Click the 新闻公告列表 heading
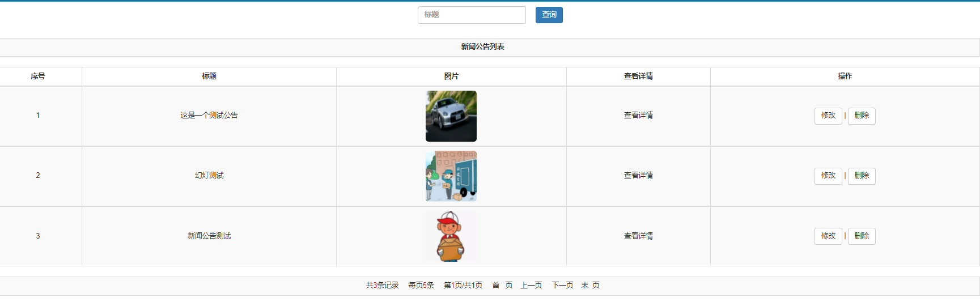The width and height of the screenshot is (980, 306). click(482, 46)
